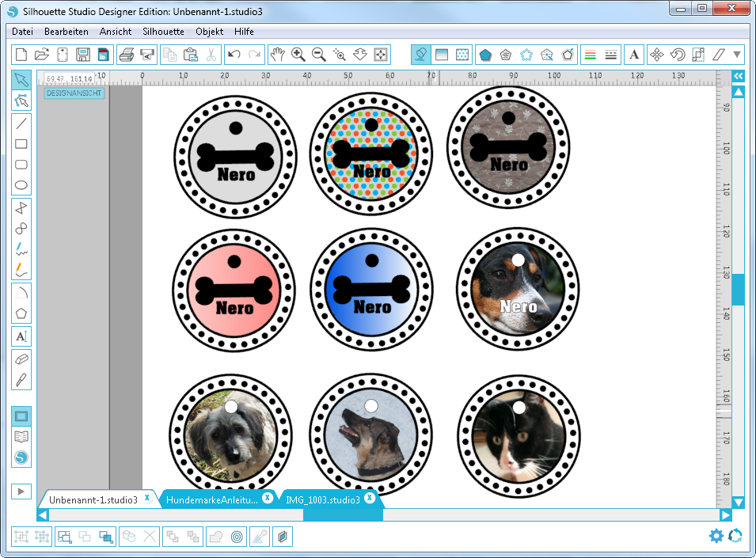Pick the Eraser tool

pyautogui.click(x=21, y=359)
